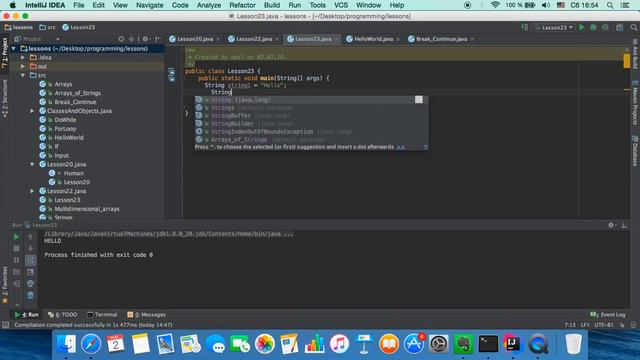Open the Refactor menu
Image resolution: width=640 pixels, height=360 pixels.
[242, 5]
